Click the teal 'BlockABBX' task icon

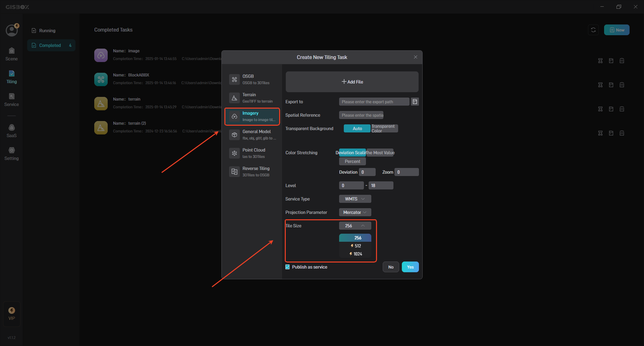[x=101, y=79]
